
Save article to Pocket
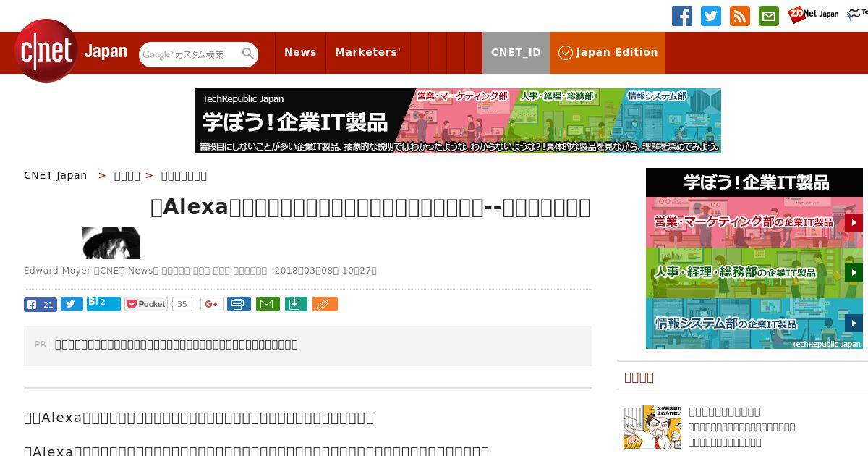(x=146, y=304)
